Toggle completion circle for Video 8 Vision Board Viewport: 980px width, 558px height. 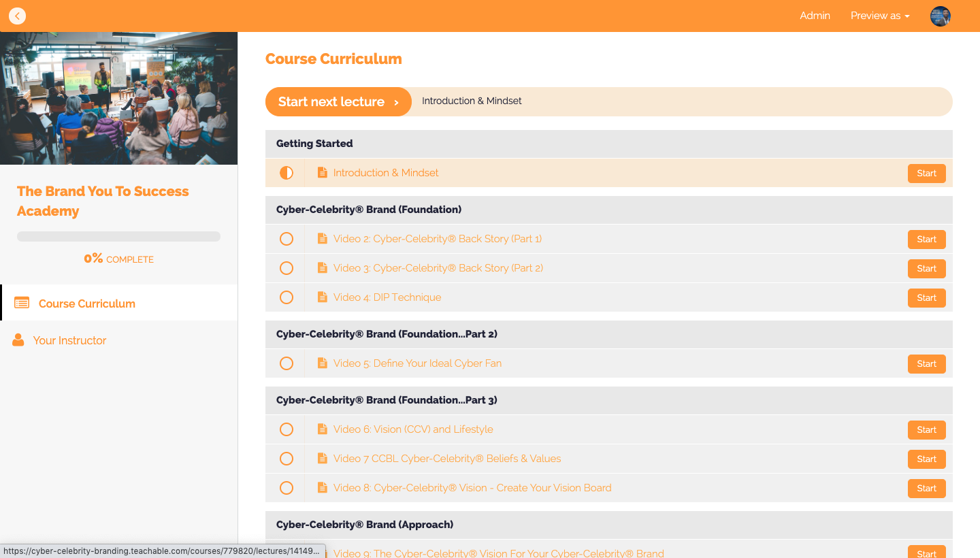coord(287,488)
